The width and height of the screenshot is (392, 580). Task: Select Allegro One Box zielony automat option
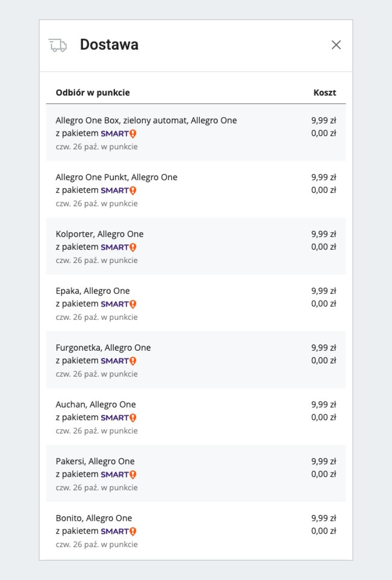coord(146,120)
